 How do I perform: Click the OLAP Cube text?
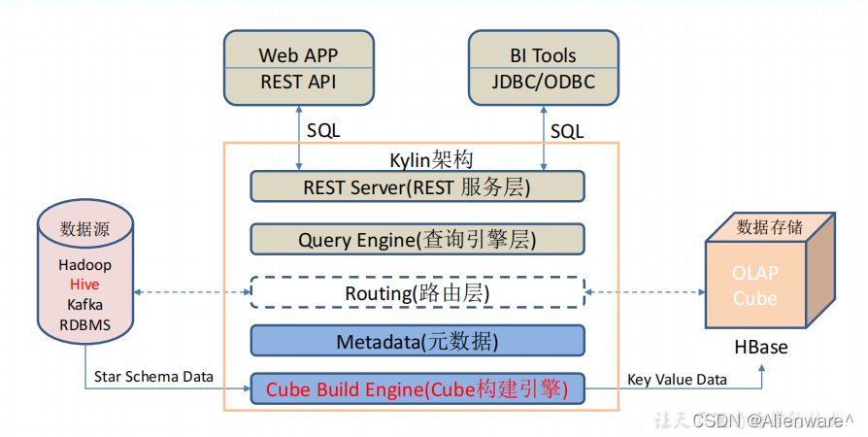coord(755,286)
